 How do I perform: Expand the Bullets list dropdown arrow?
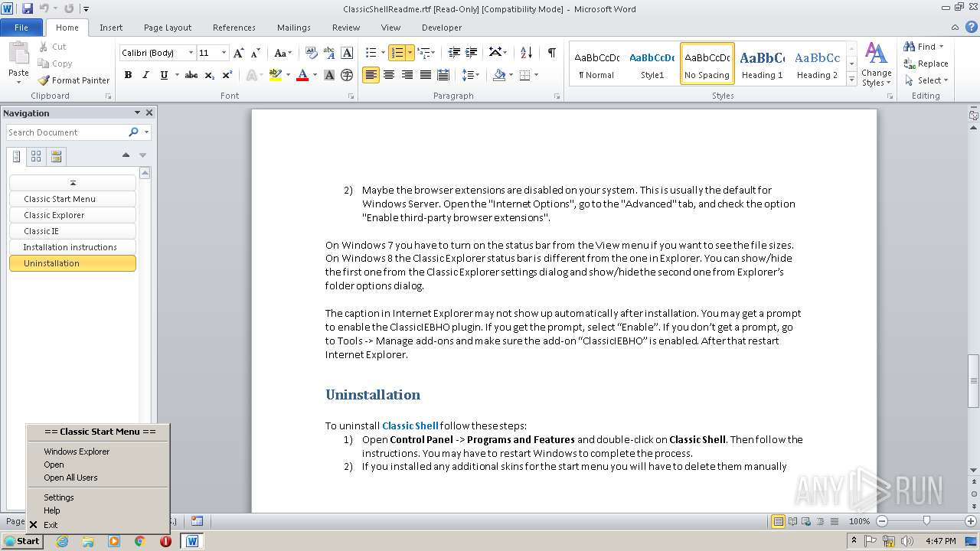(x=384, y=53)
